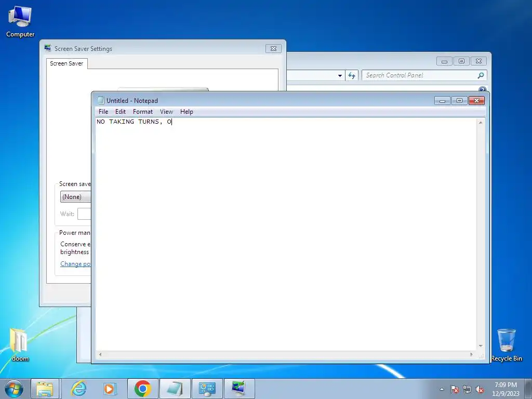Open the Windows Start menu
The height and width of the screenshot is (399, 532).
(x=14, y=389)
